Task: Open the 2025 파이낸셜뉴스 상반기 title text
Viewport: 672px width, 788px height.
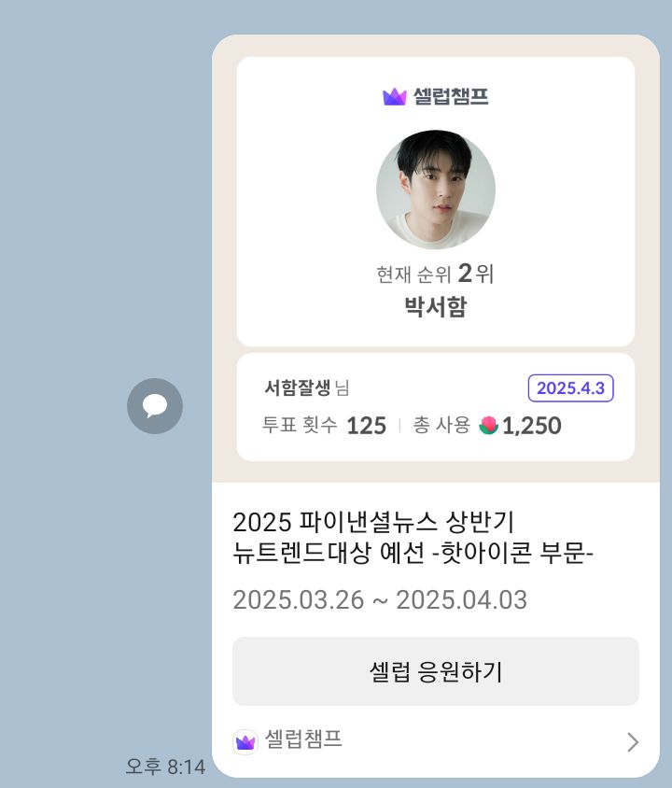Action: (373, 521)
